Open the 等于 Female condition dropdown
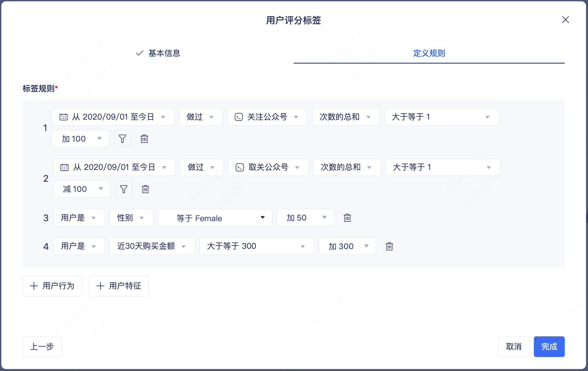 (215, 218)
